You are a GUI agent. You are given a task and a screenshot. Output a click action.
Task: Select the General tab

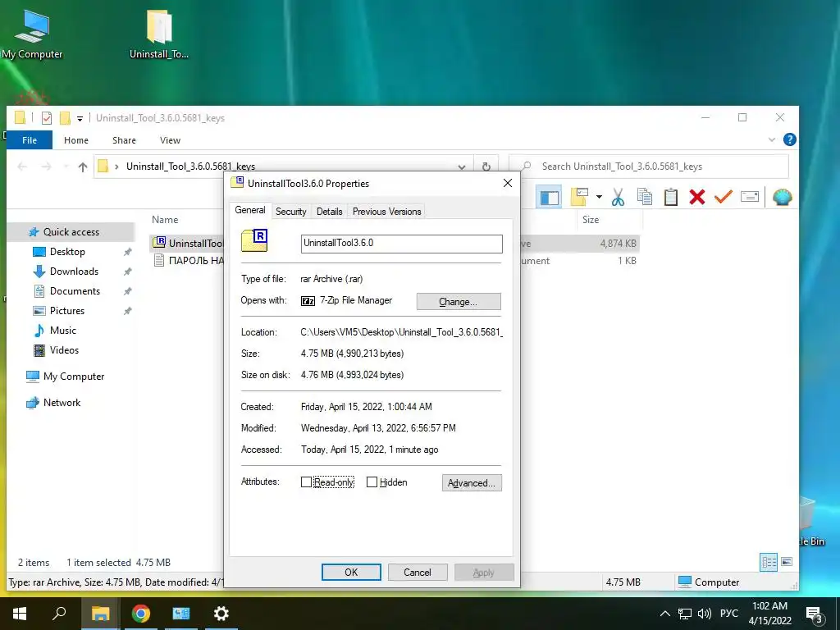[x=250, y=210]
